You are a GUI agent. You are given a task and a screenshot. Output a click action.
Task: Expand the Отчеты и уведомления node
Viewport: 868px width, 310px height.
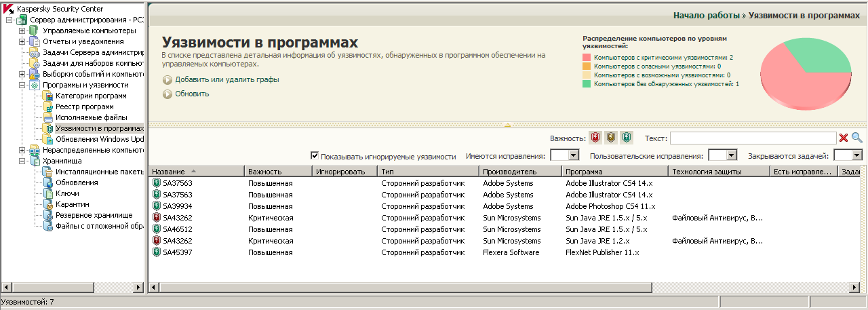coord(22,41)
